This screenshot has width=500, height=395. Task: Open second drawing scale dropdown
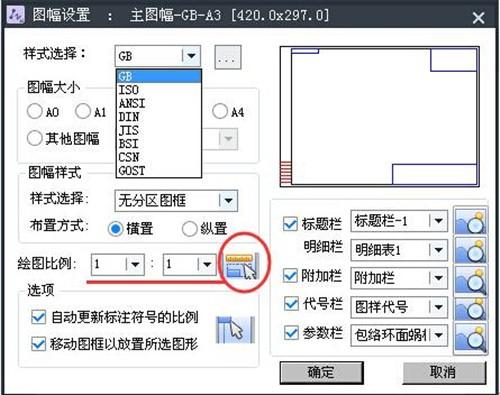tap(207, 265)
